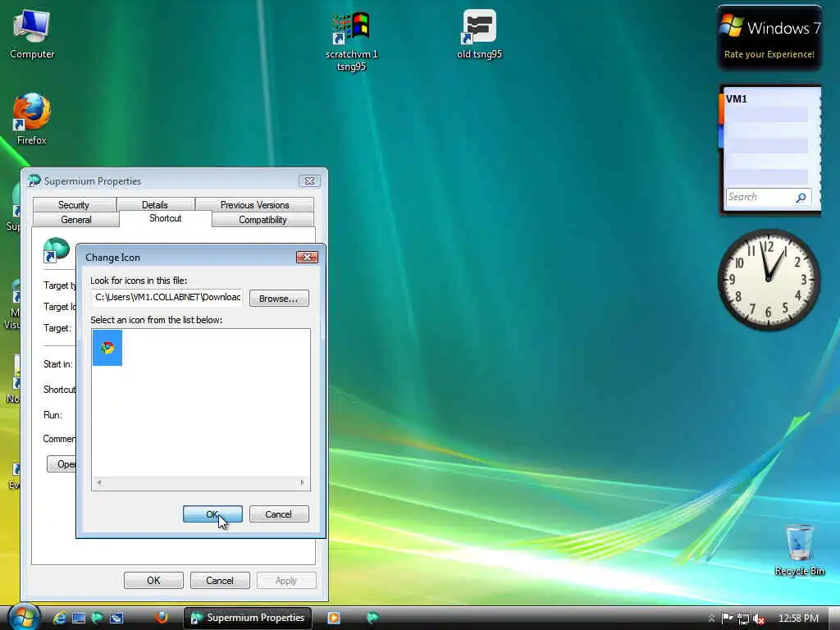The height and width of the screenshot is (630, 840).
Task: Close the Change Icon dialog with red X
Action: click(x=307, y=257)
